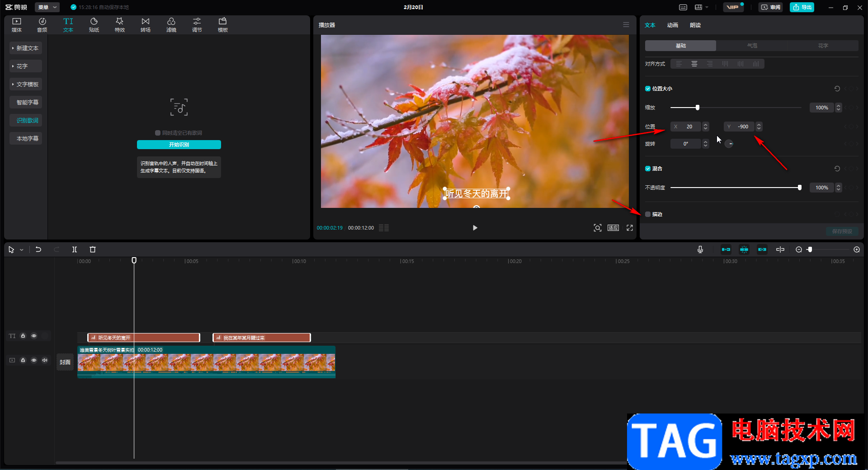
Task: Select right text alignment icon
Action: tap(710, 64)
